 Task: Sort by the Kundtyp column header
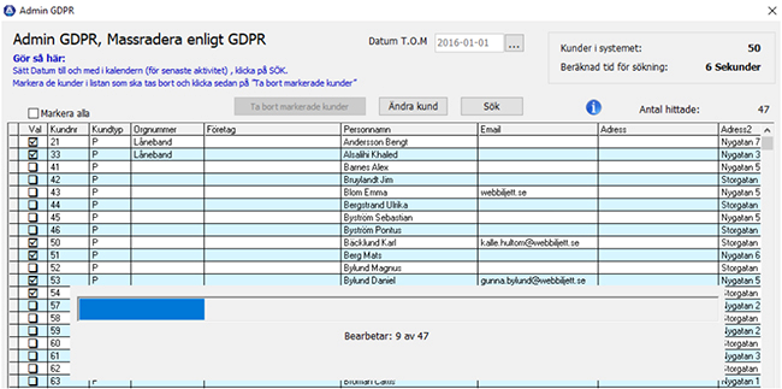[x=110, y=129]
